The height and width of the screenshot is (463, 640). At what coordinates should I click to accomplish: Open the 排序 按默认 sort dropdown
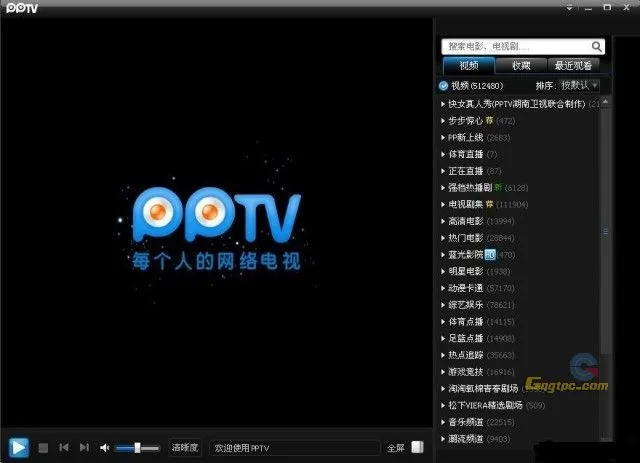tap(579, 85)
